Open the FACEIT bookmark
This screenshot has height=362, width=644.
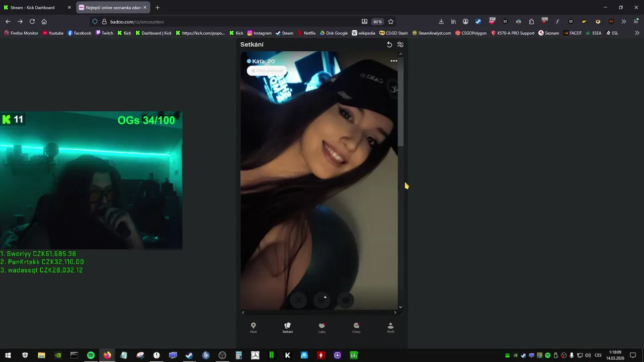click(x=573, y=33)
